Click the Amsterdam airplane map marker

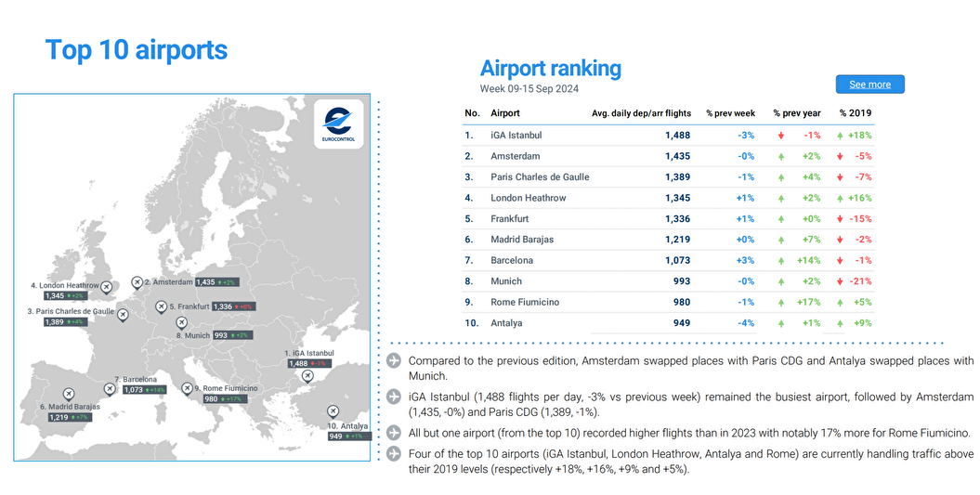click(x=137, y=281)
